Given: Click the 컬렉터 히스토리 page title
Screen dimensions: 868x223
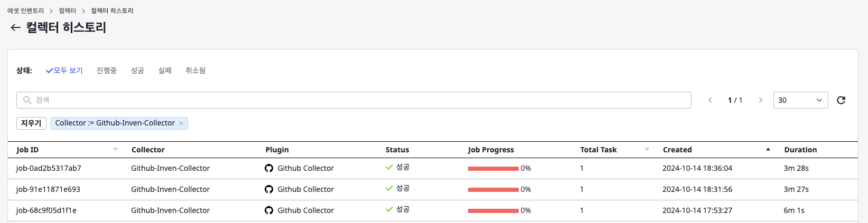Looking at the screenshot, I should tap(66, 27).
